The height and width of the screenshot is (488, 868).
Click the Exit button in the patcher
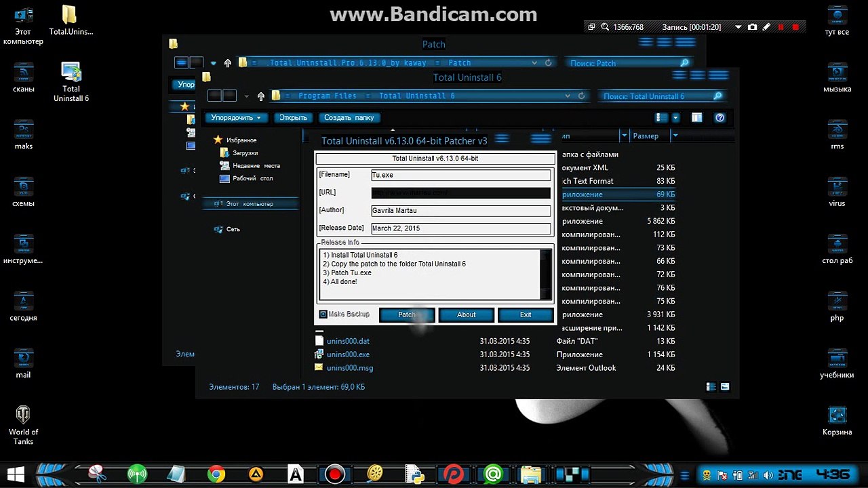pos(526,314)
